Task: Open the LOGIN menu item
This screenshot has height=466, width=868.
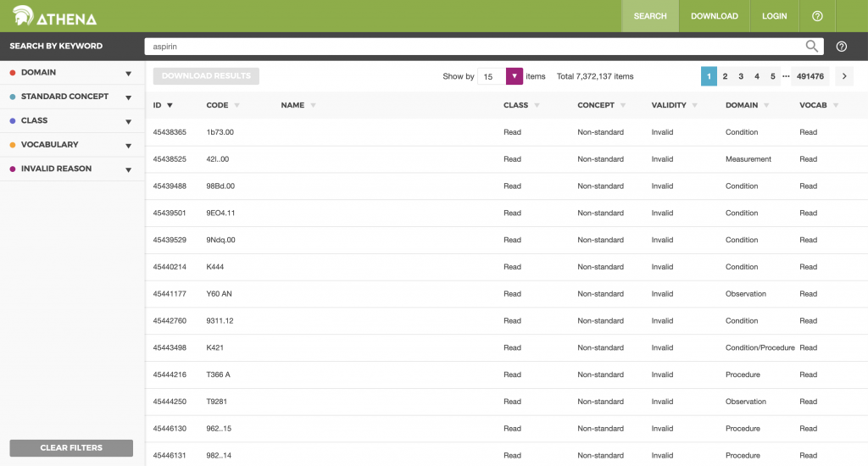Action: 774,16
